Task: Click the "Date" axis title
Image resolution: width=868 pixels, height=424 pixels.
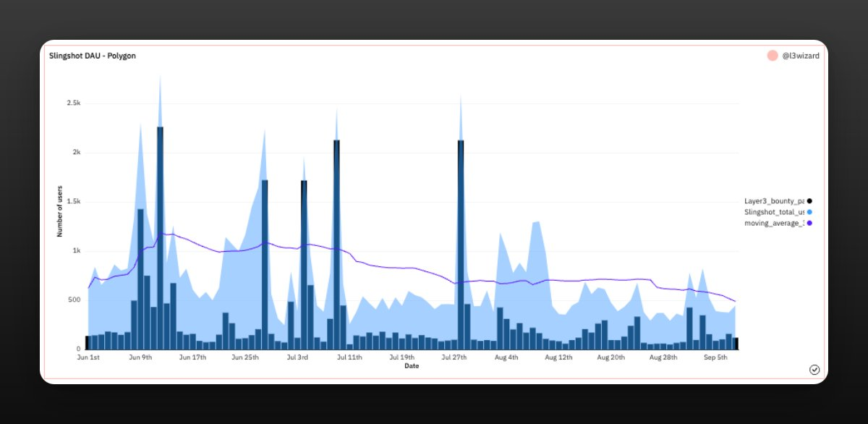Action: coord(412,366)
